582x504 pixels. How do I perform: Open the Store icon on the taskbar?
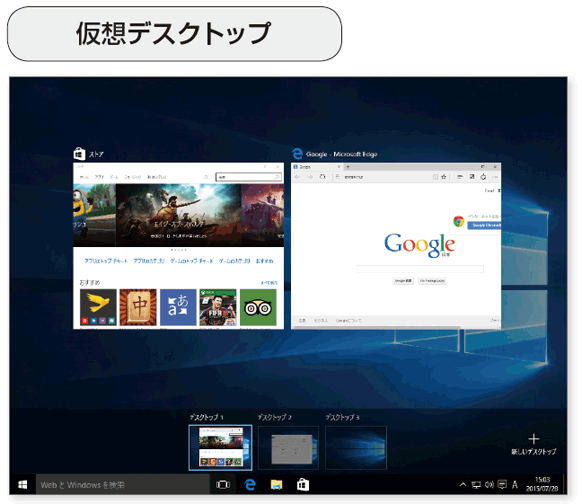[303, 485]
